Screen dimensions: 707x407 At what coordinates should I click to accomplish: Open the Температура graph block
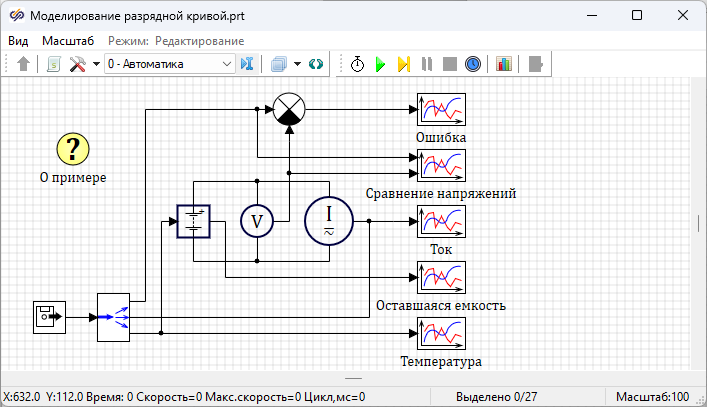pos(441,334)
